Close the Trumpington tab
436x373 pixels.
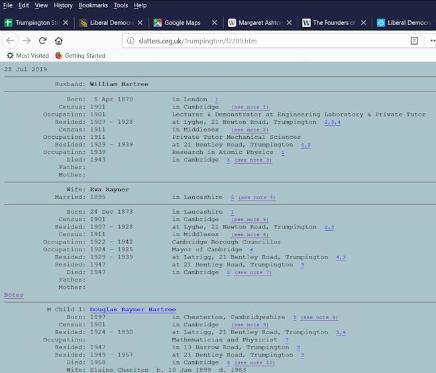click(66, 23)
